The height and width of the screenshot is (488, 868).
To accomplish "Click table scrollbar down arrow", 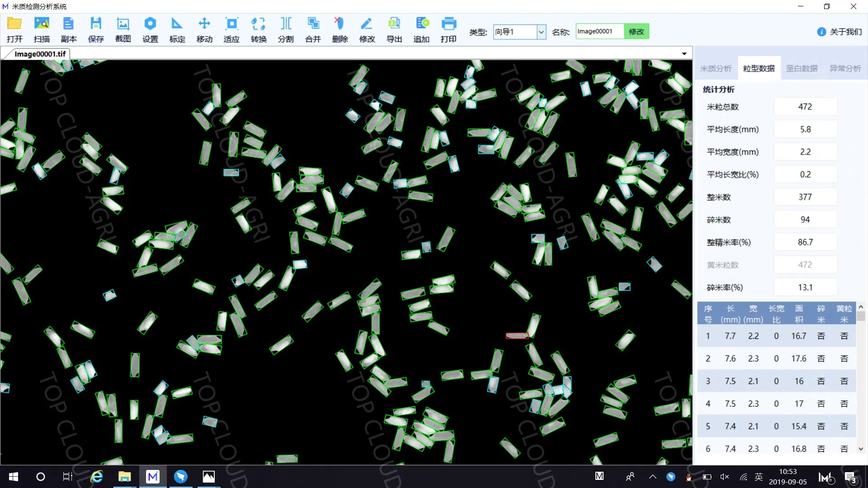I will (861, 449).
